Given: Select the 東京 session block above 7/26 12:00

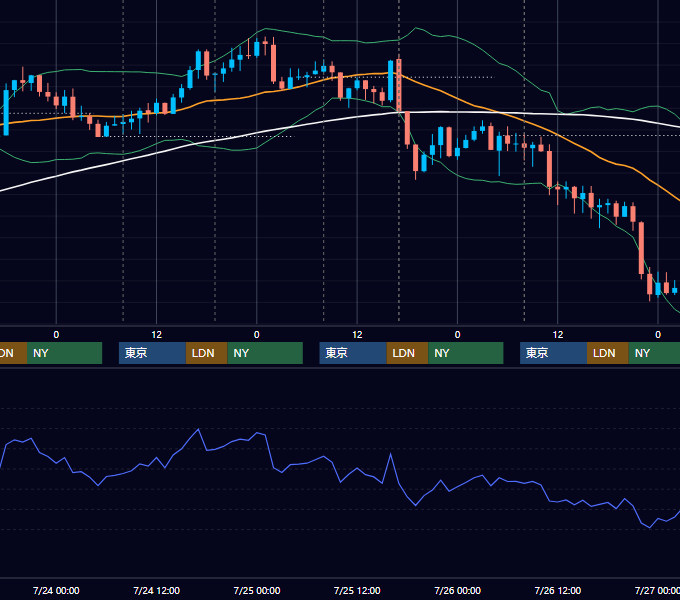Looking at the screenshot, I should [554, 353].
